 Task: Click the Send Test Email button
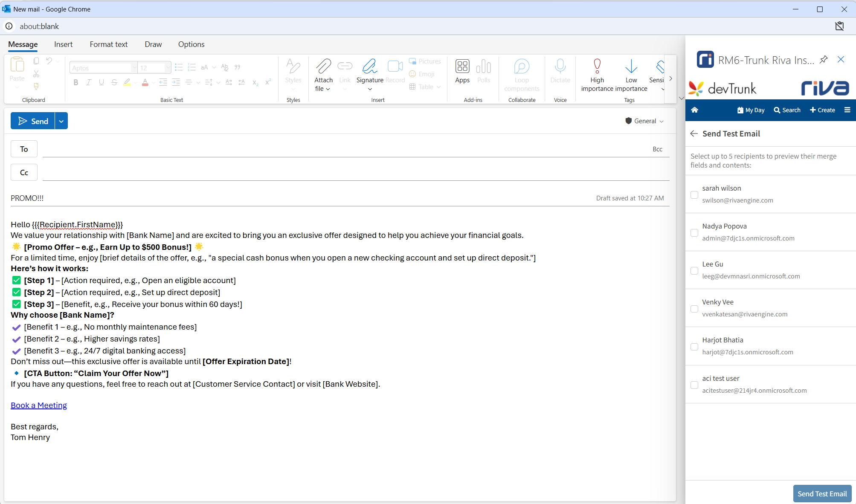[x=822, y=494]
